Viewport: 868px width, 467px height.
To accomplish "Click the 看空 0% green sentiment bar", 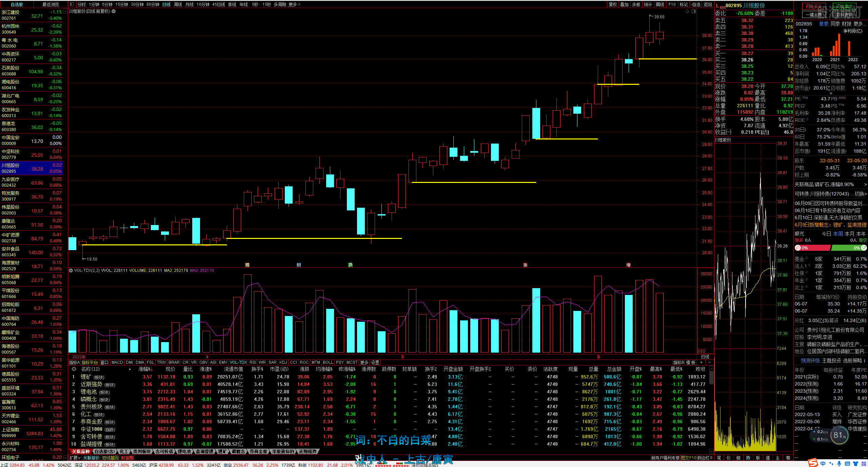I will point(849,248).
